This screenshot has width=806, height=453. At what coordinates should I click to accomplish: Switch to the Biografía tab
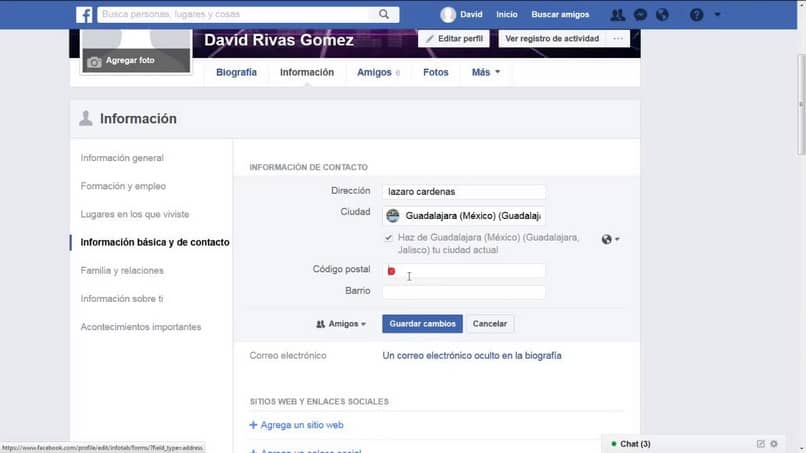click(x=236, y=73)
